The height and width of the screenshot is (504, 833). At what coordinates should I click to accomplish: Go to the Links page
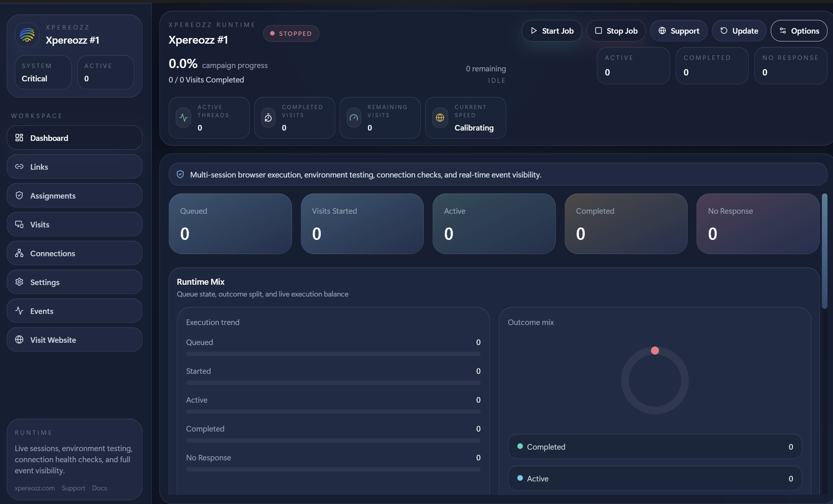(74, 166)
